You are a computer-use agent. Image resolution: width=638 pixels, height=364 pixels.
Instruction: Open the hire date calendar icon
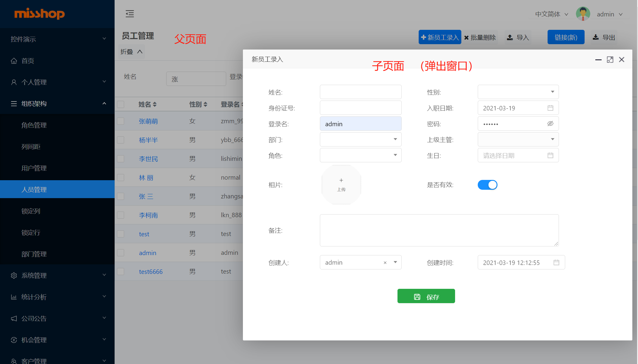pos(550,108)
